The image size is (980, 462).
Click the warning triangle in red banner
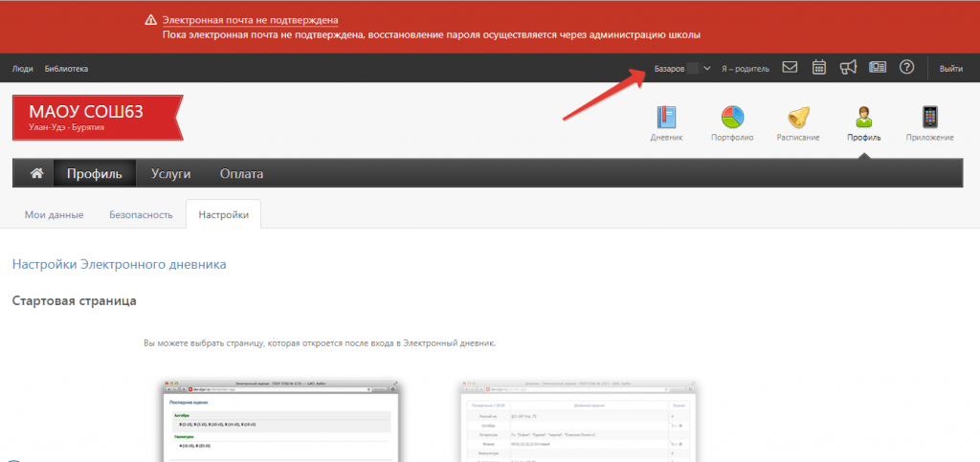coord(150,21)
